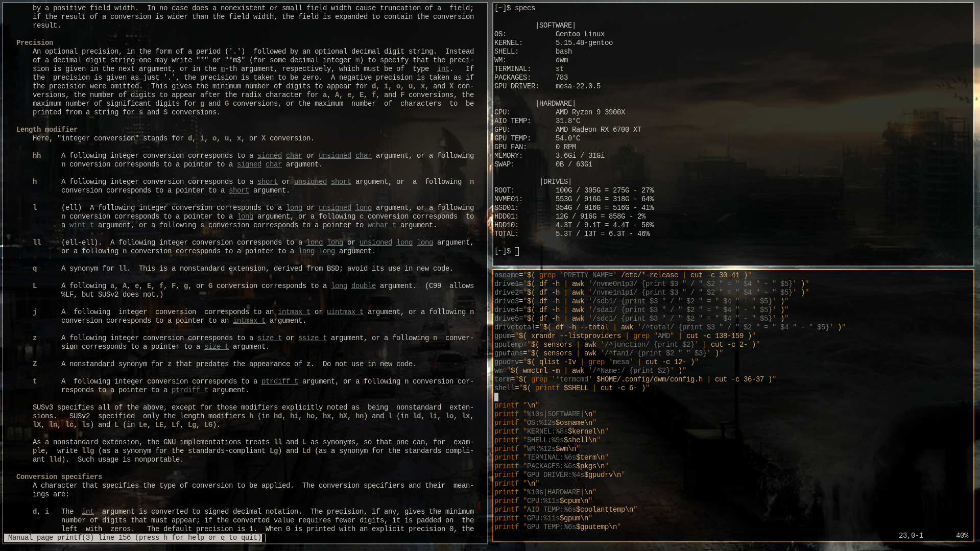Screen dimensions: 980x551
Task: Click the 'term=' grep termcmd line in vim
Action: (x=635, y=379)
